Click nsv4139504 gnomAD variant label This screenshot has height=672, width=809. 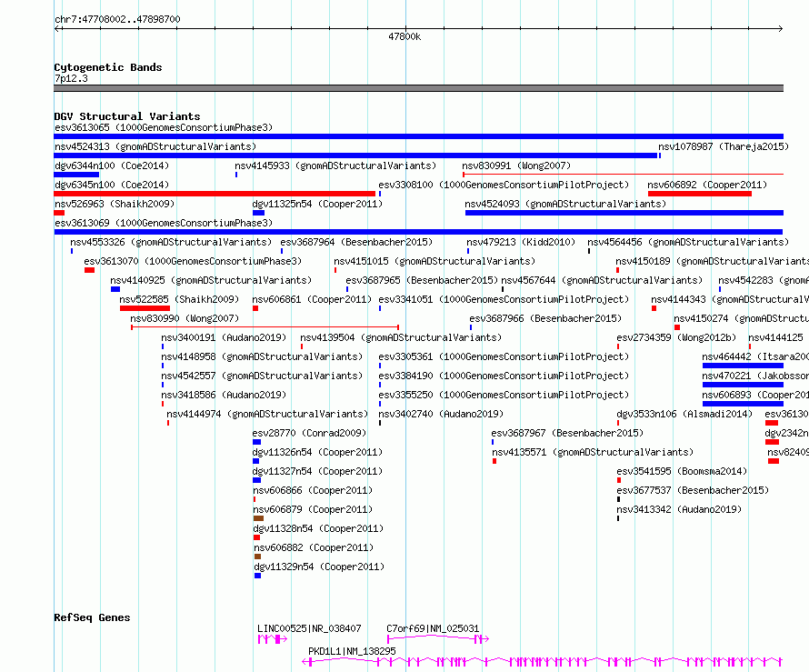click(401, 337)
